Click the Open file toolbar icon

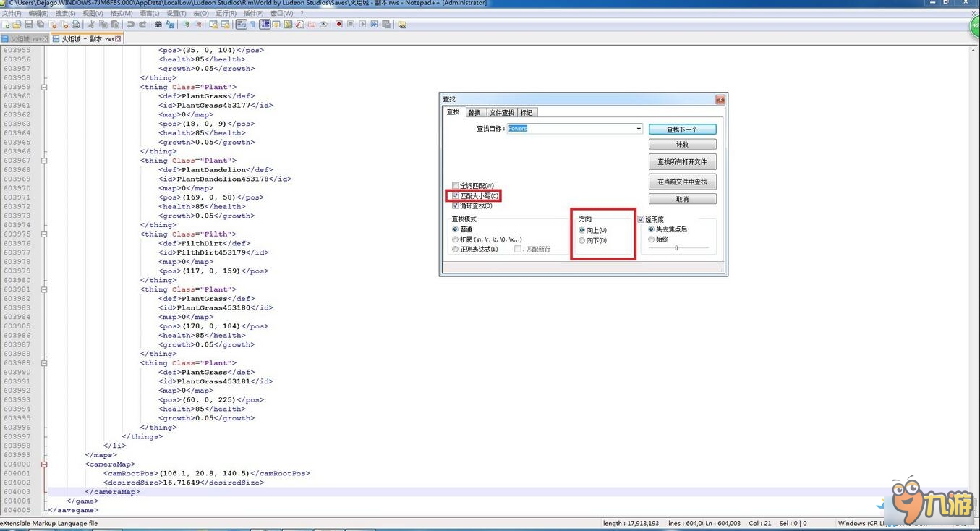(16, 24)
